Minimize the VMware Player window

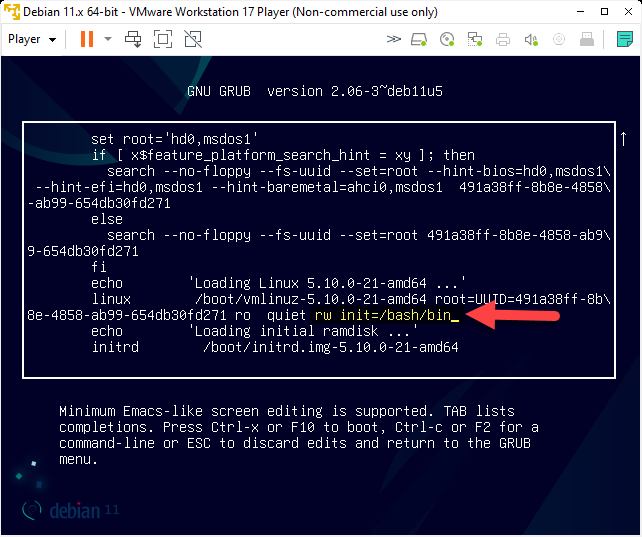pyautogui.click(x=580, y=11)
